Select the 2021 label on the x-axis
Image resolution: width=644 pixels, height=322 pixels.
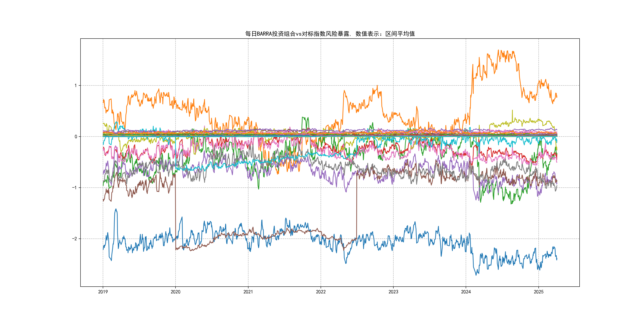[248, 292]
